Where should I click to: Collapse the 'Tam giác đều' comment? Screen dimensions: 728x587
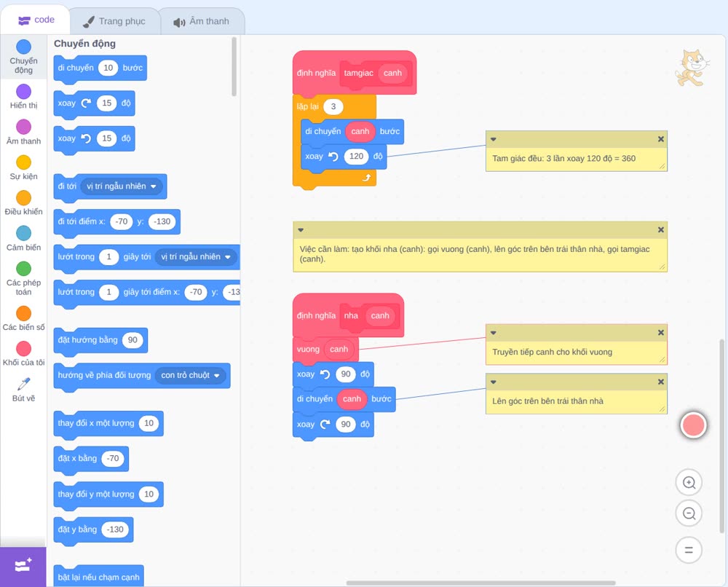coord(494,139)
